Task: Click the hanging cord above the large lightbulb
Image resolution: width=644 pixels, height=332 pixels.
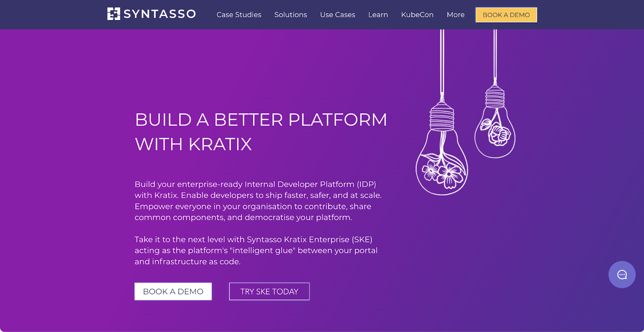Action: pyautogui.click(x=442, y=60)
